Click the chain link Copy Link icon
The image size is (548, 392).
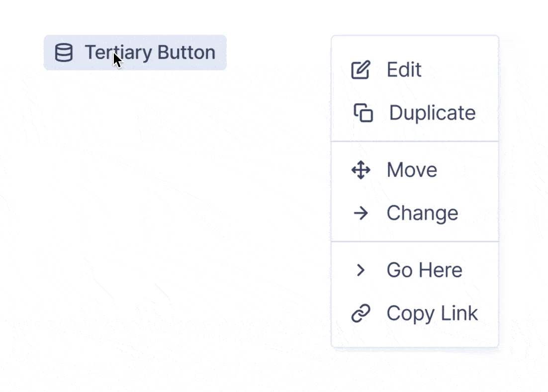(x=361, y=313)
